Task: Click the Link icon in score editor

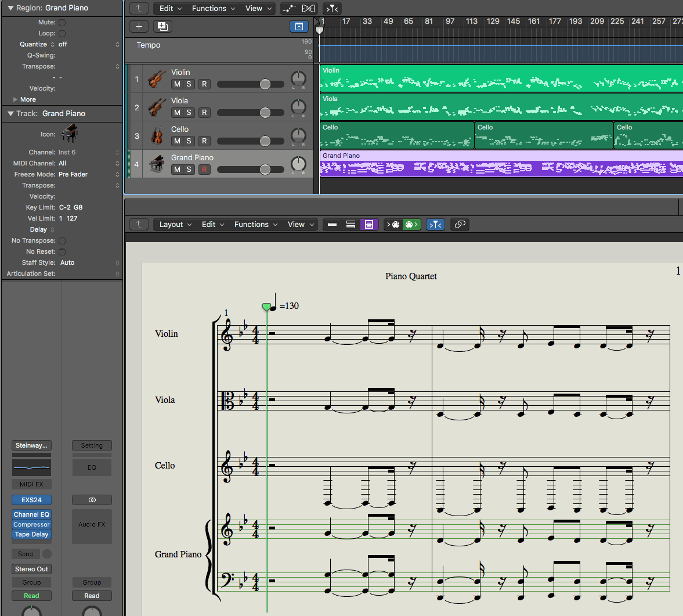Action: [460, 224]
